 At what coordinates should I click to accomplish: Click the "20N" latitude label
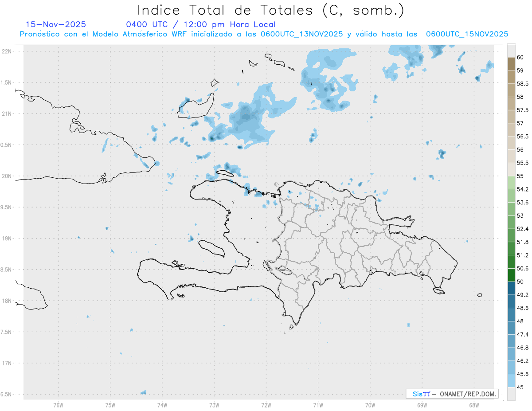(x=7, y=176)
